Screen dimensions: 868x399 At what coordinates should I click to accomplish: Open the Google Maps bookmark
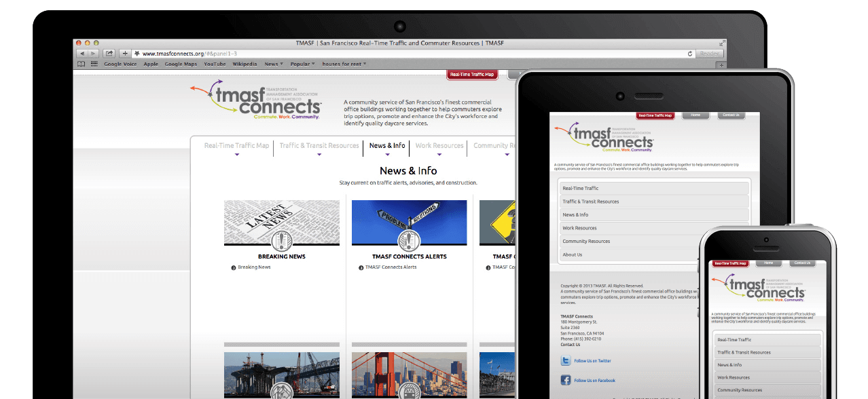[x=181, y=64]
